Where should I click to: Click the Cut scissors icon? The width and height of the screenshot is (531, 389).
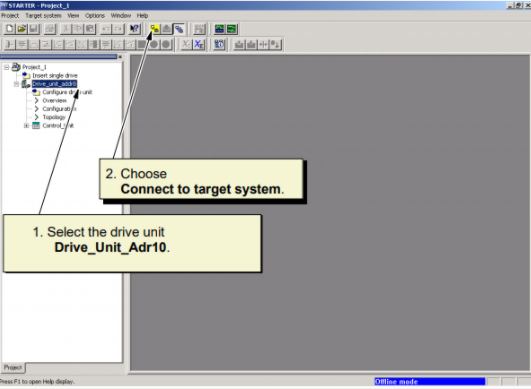[66, 29]
